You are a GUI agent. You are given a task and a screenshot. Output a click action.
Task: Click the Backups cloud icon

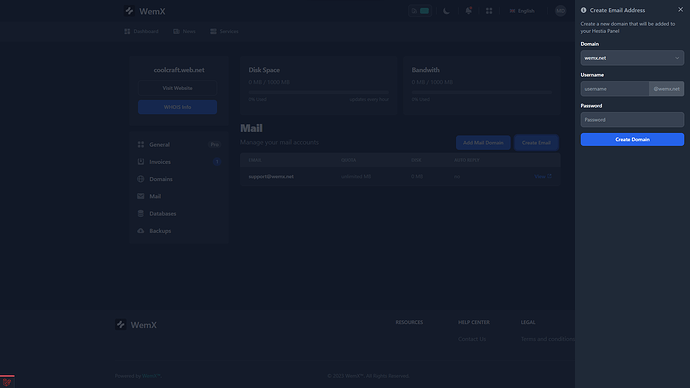pyautogui.click(x=141, y=231)
